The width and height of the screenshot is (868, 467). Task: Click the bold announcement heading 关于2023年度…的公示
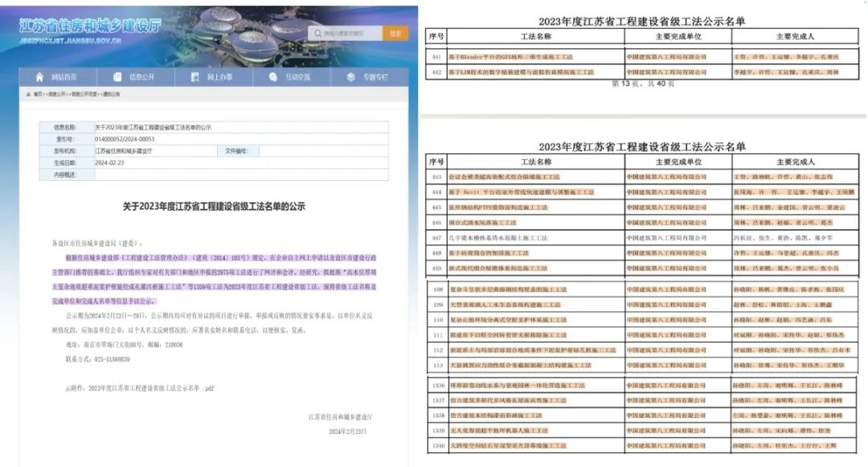click(214, 207)
